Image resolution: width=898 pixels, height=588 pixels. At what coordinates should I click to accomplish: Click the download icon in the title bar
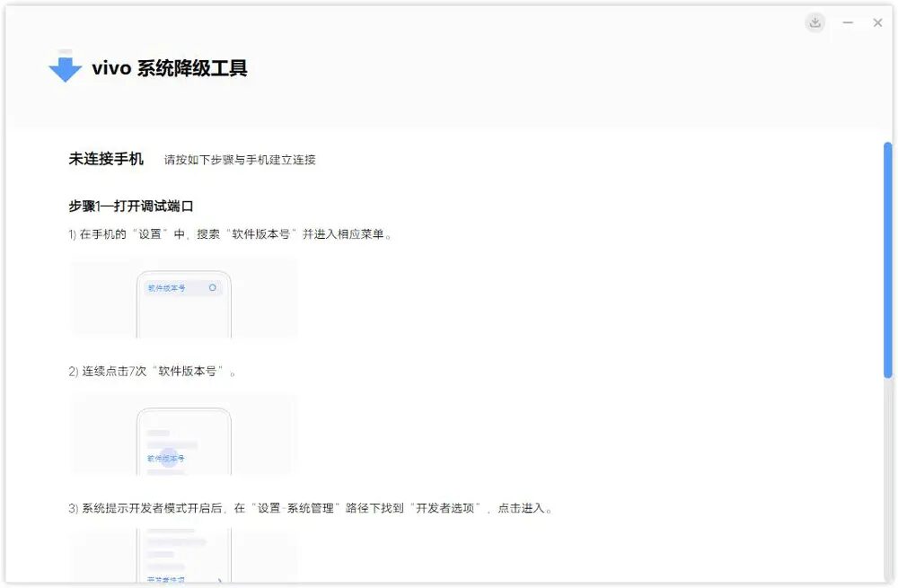coord(815,22)
